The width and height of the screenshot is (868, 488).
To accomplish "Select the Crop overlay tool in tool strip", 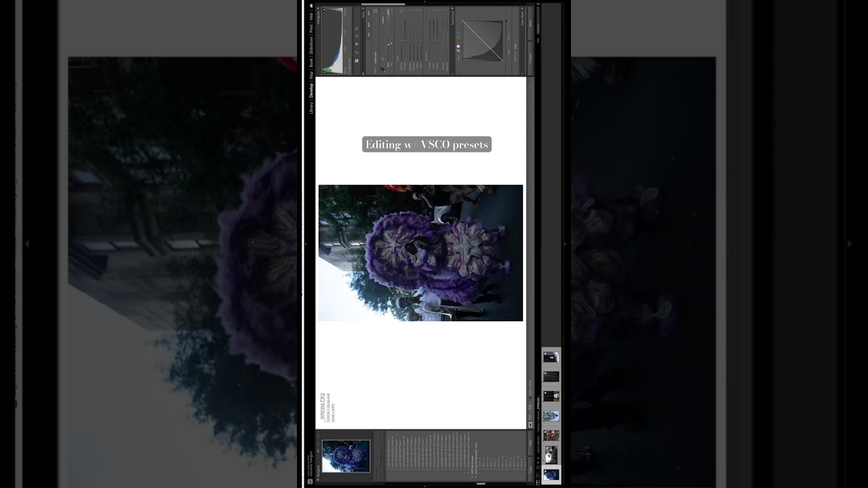I will tap(357, 52).
